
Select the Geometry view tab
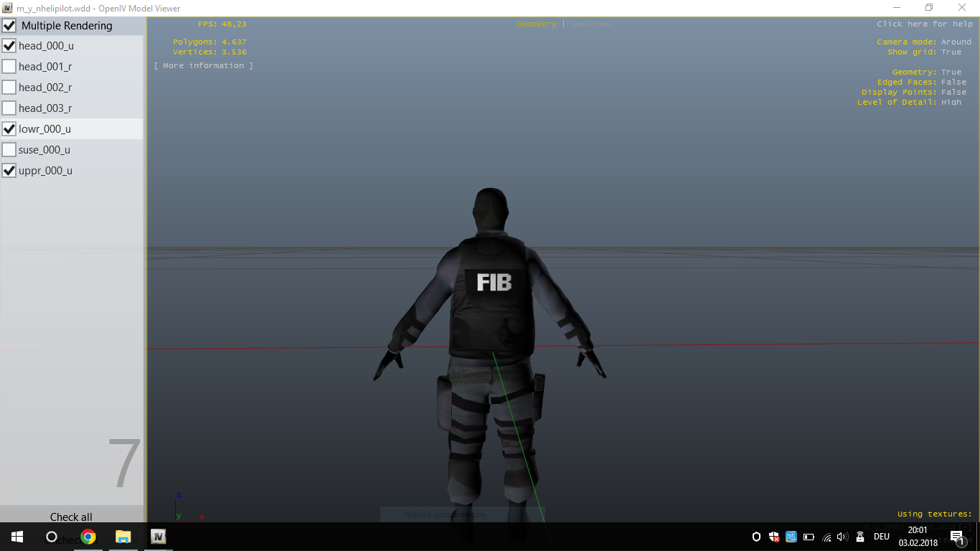536,24
